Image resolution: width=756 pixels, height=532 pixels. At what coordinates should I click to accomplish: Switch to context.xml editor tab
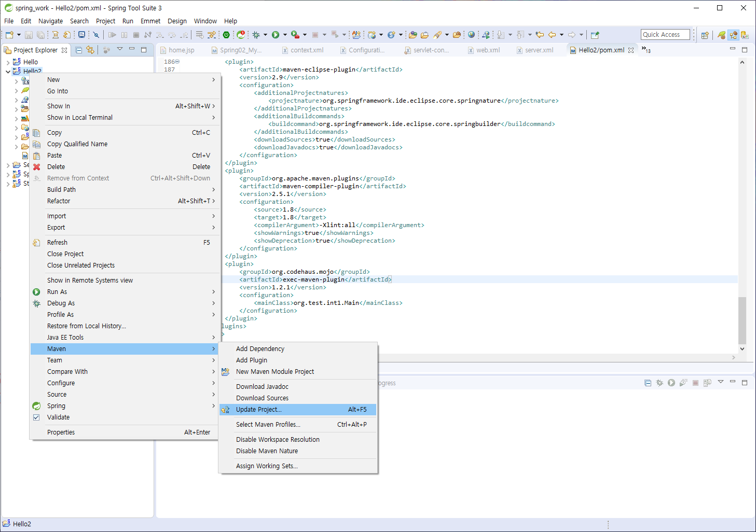click(303, 50)
